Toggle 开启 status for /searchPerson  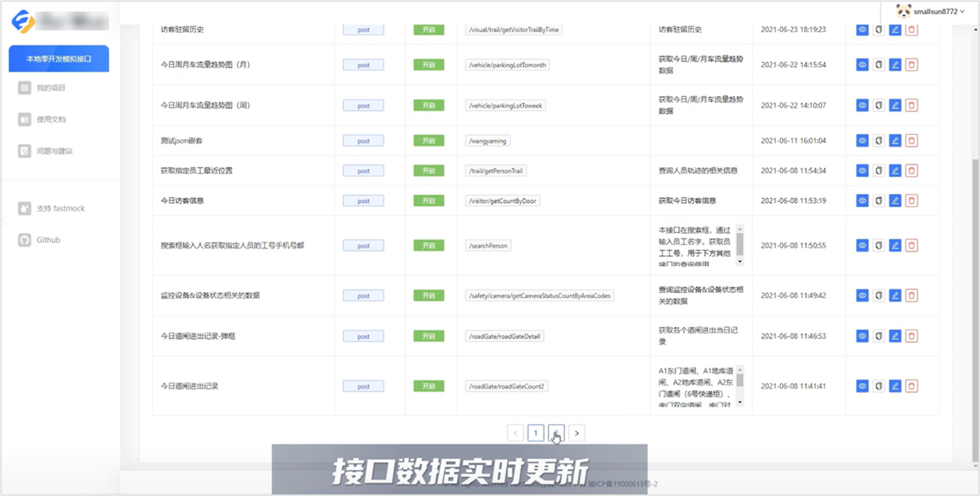[429, 246]
